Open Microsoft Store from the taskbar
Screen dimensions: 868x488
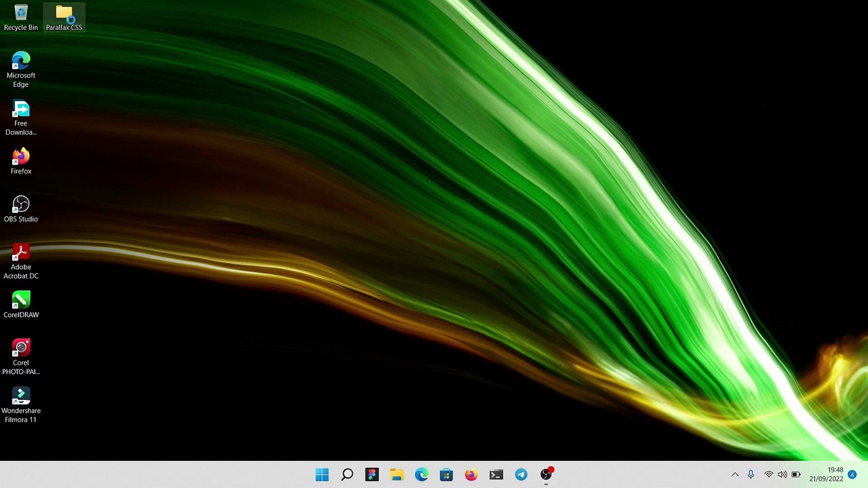[446, 474]
